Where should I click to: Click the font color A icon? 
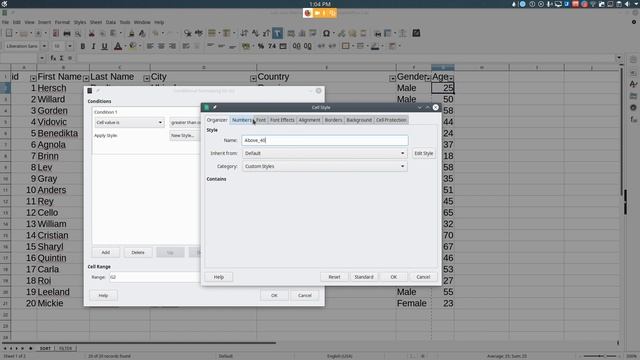coord(118,46)
